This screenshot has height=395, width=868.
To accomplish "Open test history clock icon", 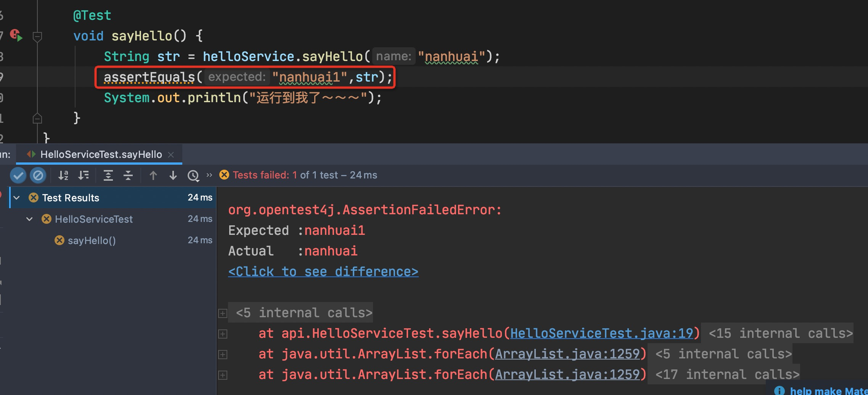I will point(193,175).
